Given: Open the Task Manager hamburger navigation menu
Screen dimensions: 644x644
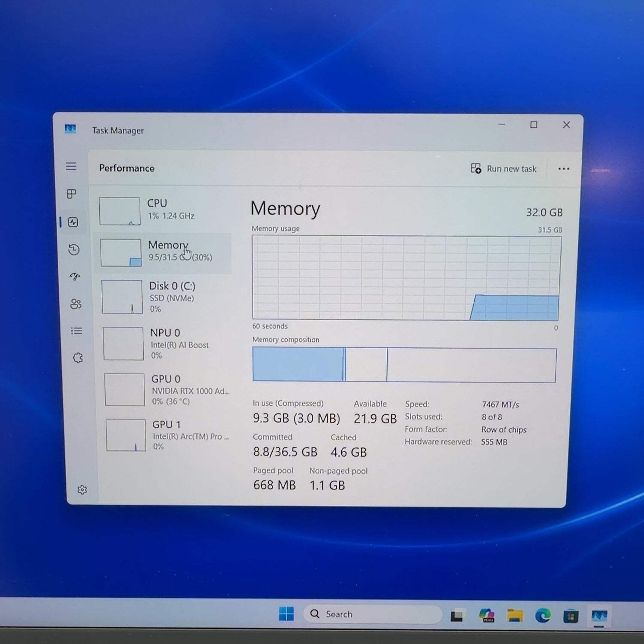Looking at the screenshot, I should coord(71,166).
